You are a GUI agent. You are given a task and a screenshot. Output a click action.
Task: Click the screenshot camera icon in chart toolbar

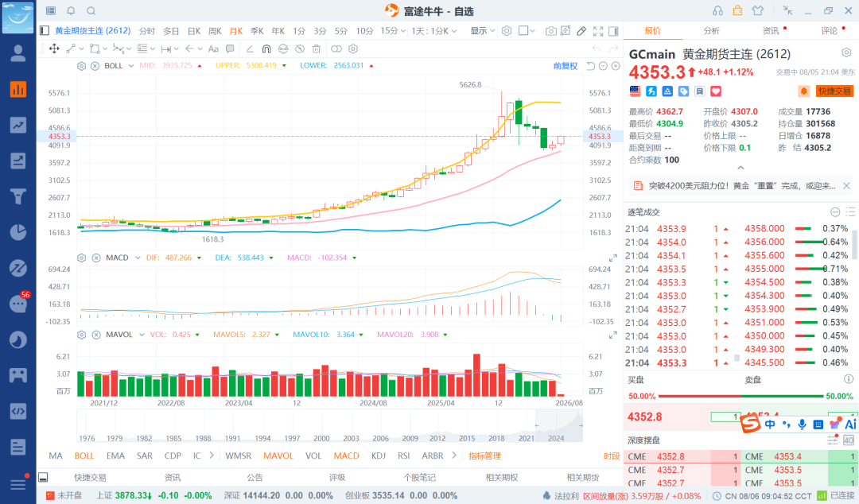coord(550,31)
